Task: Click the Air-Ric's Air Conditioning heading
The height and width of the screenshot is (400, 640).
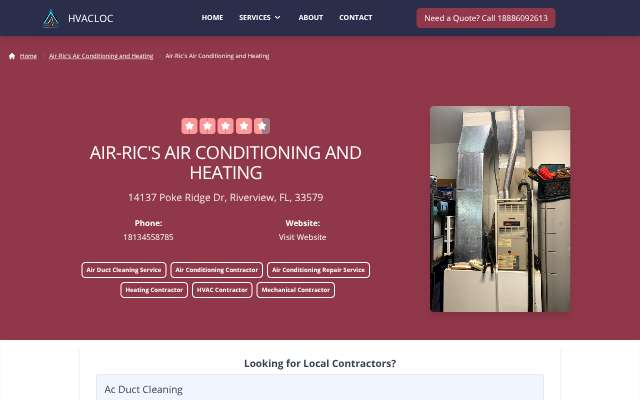Action: tap(225, 162)
